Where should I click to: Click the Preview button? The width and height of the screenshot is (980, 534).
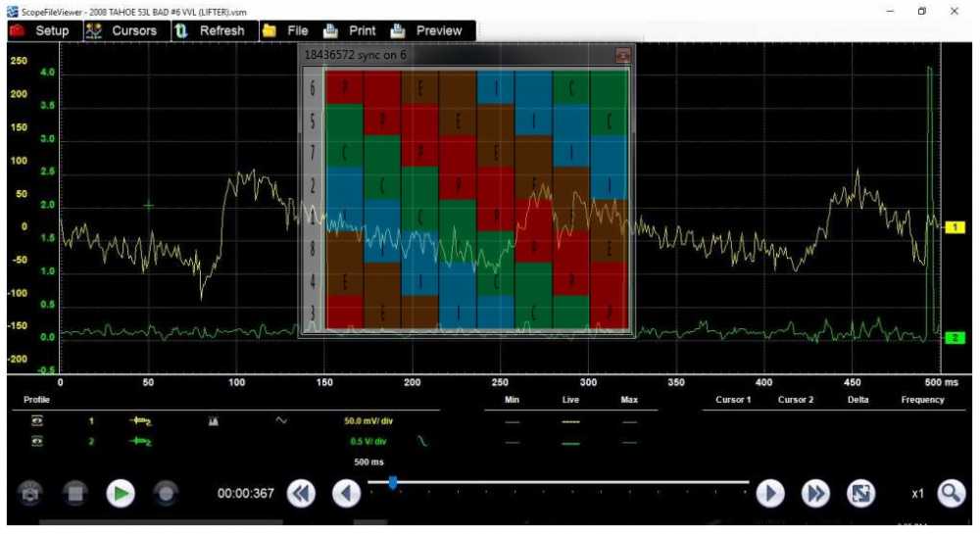[x=427, y=30]
